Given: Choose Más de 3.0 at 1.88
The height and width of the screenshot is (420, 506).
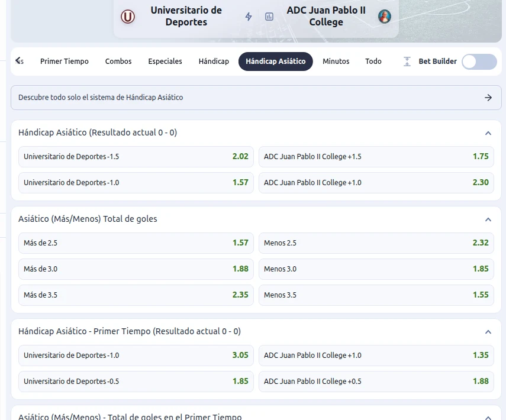Looking at the screenshot, I should pyautogui.click(x=136, y=269).
